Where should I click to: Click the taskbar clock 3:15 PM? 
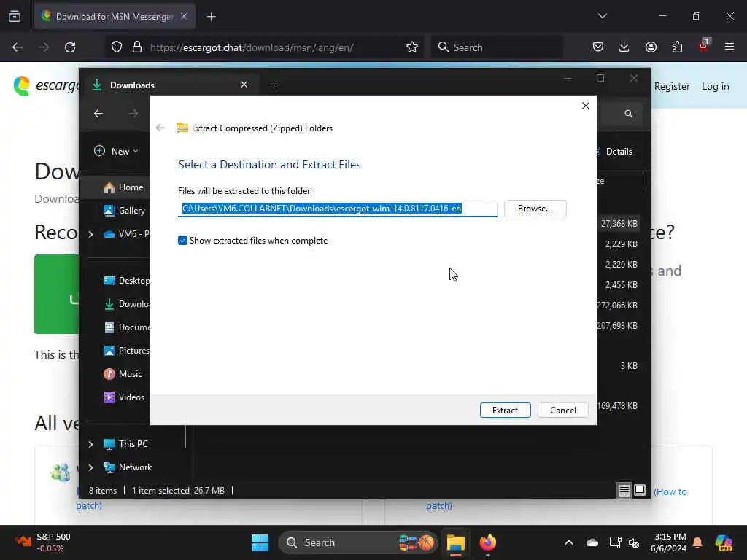click(x=669, y=542)
